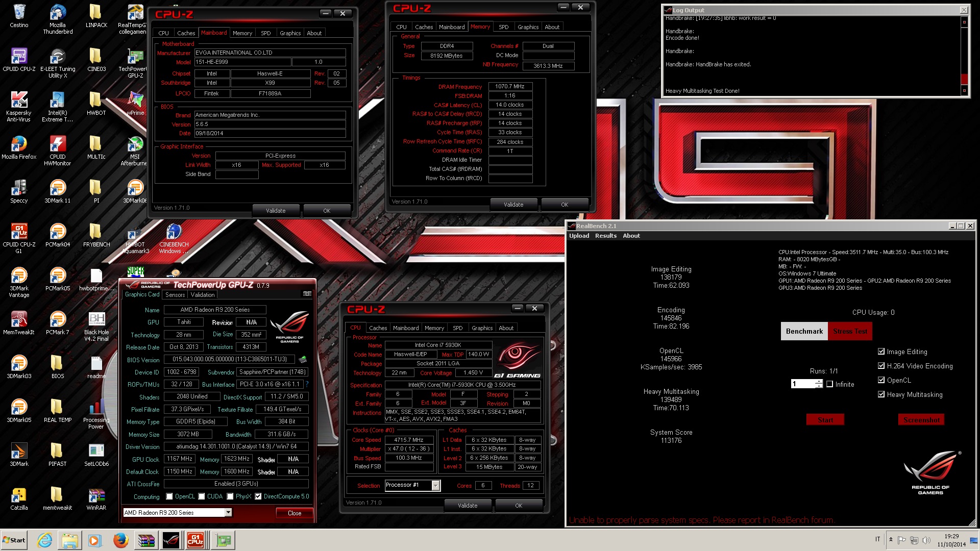Open Sensors tab in GPU-Z
Image resolution: width=980 pixels, height=551 pixels.
coord(175,295)
